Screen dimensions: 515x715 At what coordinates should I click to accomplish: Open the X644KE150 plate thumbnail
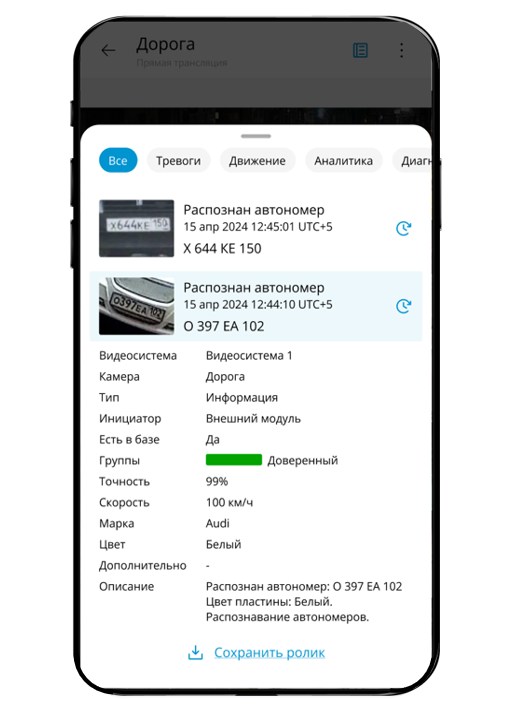coord(136,228)
